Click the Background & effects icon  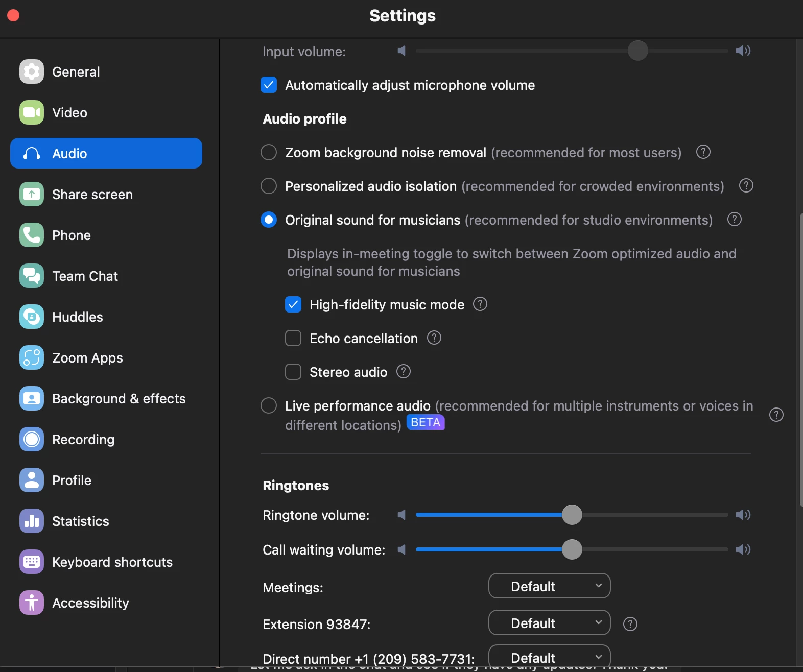tap(32, 398)
